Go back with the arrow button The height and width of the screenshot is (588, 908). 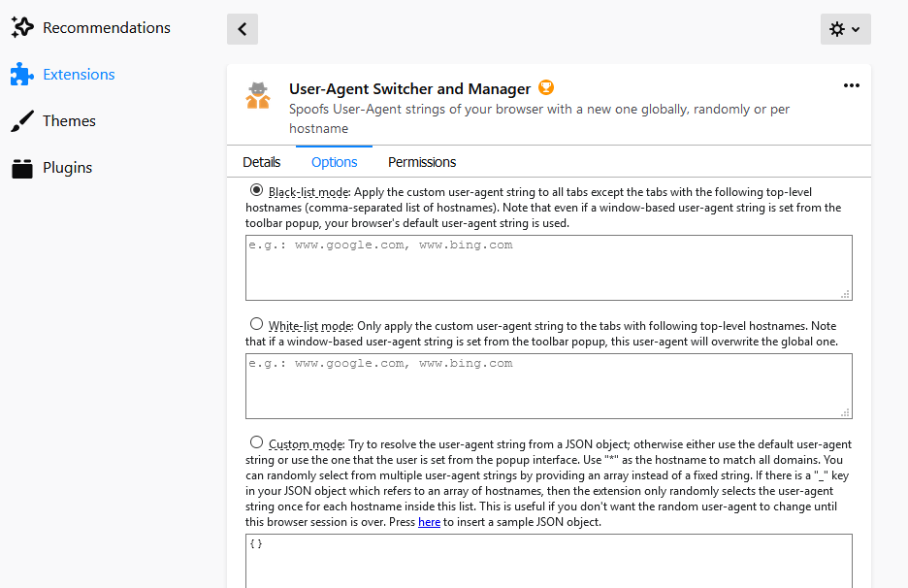pos(243,29)
